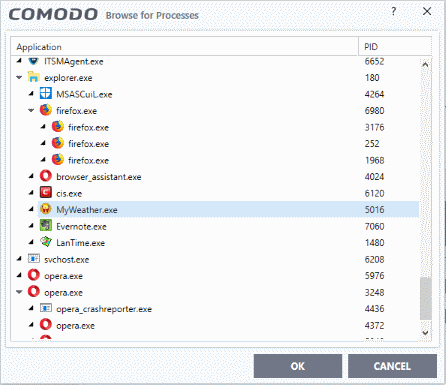Select the ITSMAgent.exe shield icon
Screen dimensions: 446x385
point(33,61)
